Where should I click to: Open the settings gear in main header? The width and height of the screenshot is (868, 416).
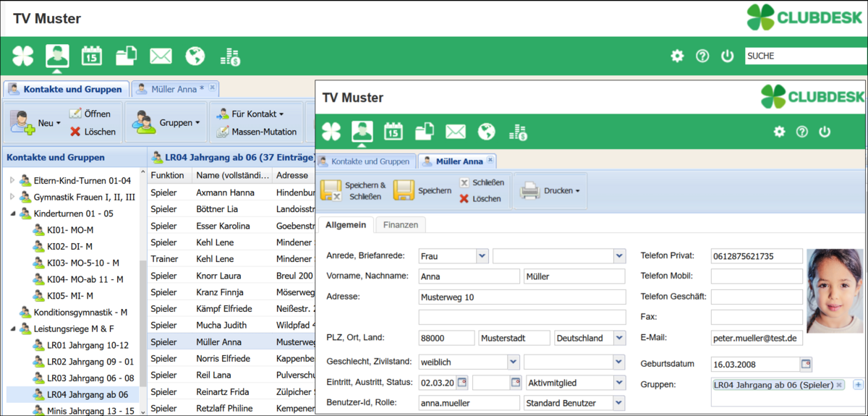pyautogui.click(x=677, y=56)
